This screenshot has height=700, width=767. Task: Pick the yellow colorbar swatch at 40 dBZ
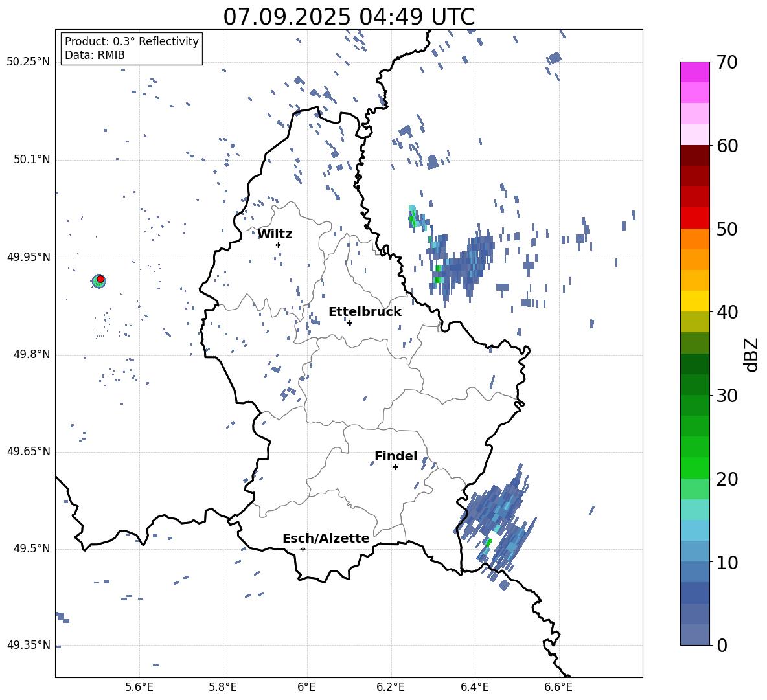coord(695,302)
